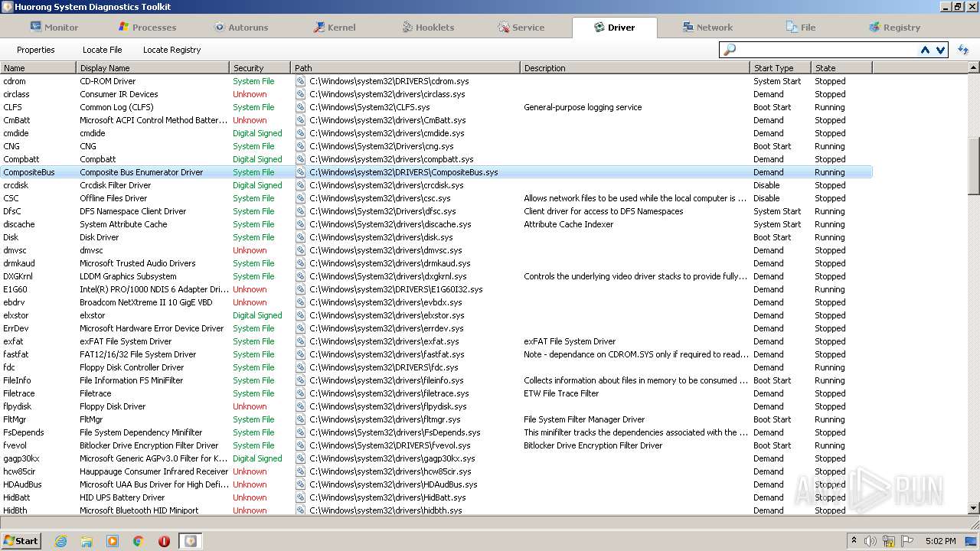Open Windows Media Player taskbar icon
The image size is (980, 551).
[113, 541]
